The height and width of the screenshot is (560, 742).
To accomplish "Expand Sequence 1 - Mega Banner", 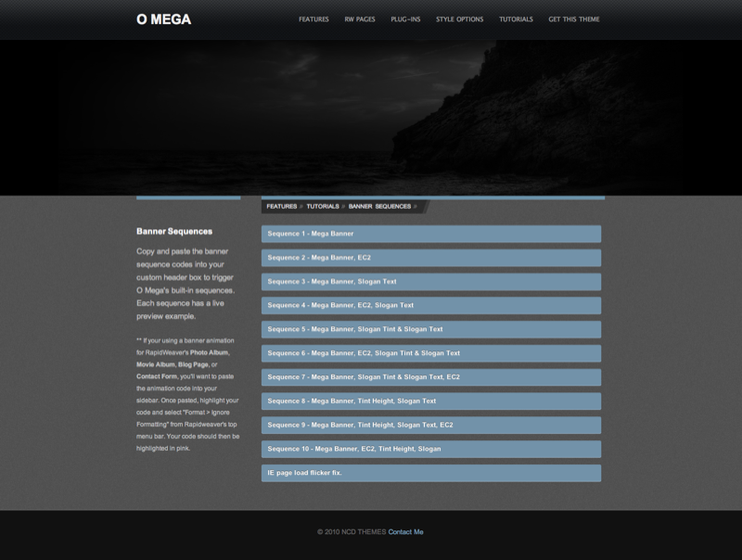I will tap(430, 234).
